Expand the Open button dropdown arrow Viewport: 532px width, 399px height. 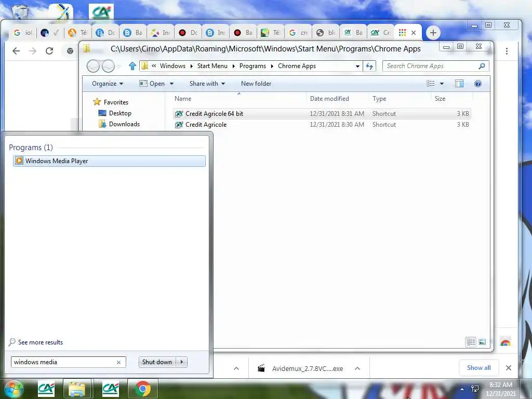[x=171, y=84]
